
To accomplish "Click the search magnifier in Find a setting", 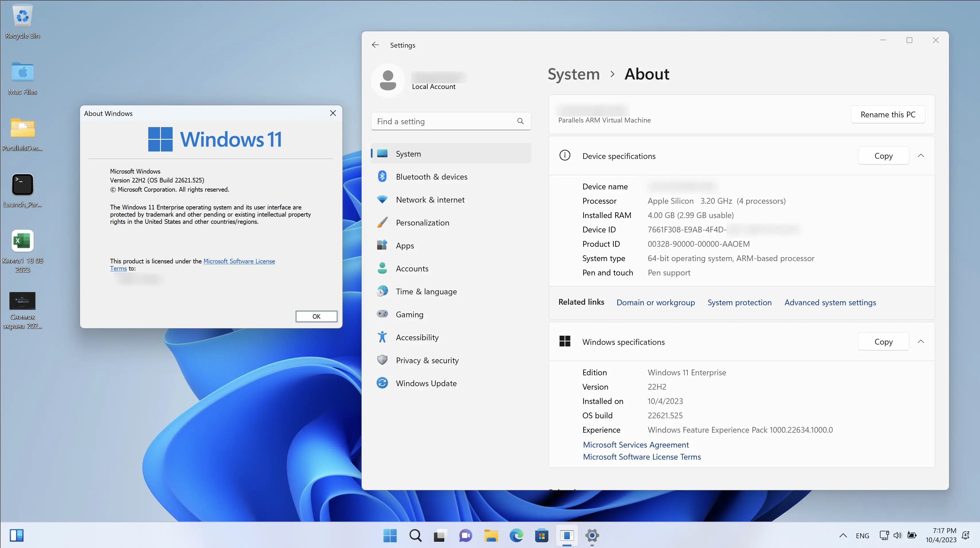I will coord(521,121).
